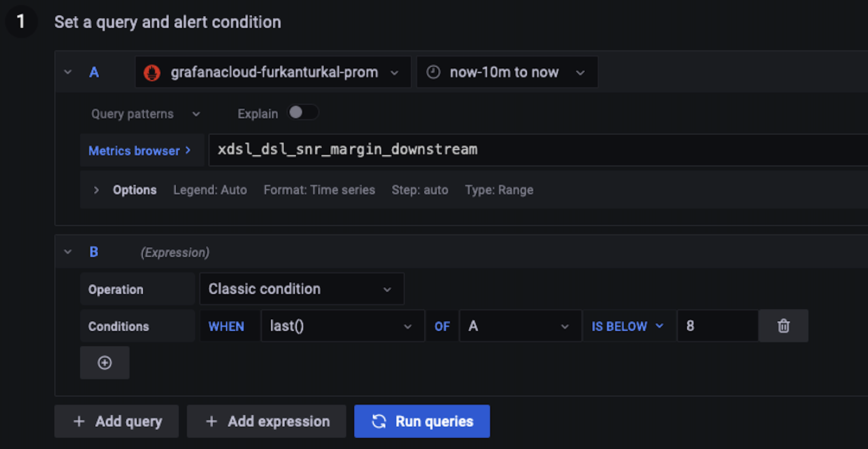This screenshot has height=449, width=868.
Task: Click the threshold value field showing 8
Action: (x=717, y=326)
